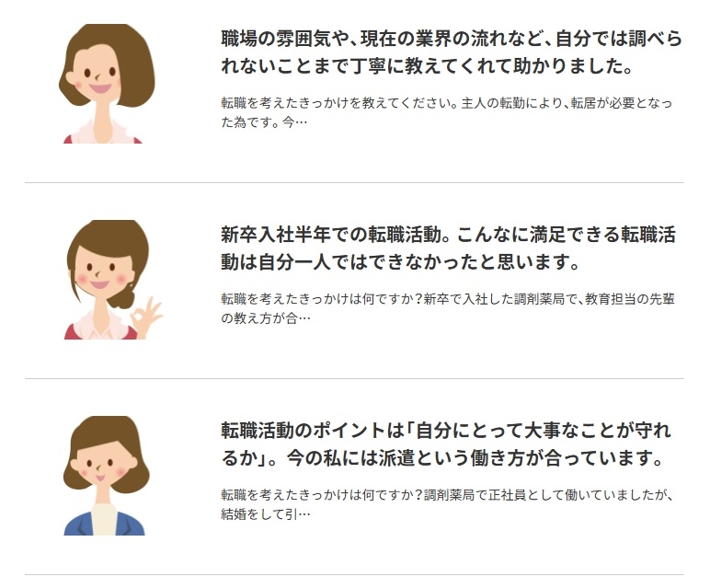The width and height of the screenshot is (710, 588).
Task: Click the first woman avatar with bob hair
Action: tap(107, 84)
